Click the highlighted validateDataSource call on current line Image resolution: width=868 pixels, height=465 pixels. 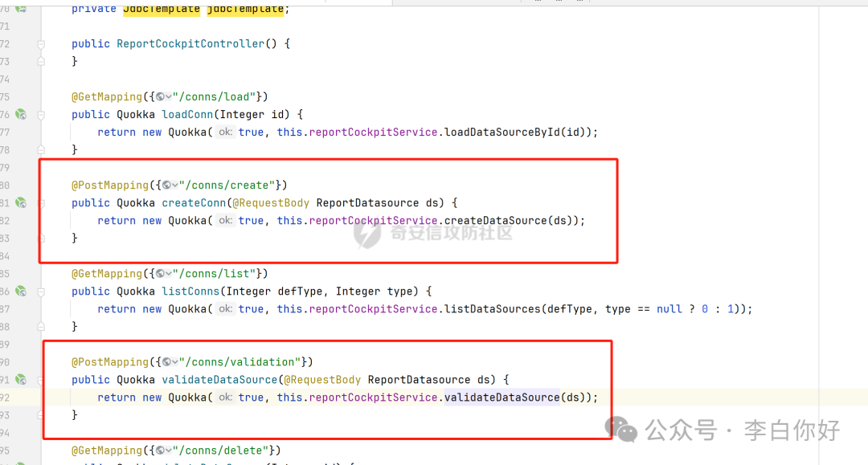point(501,398)
